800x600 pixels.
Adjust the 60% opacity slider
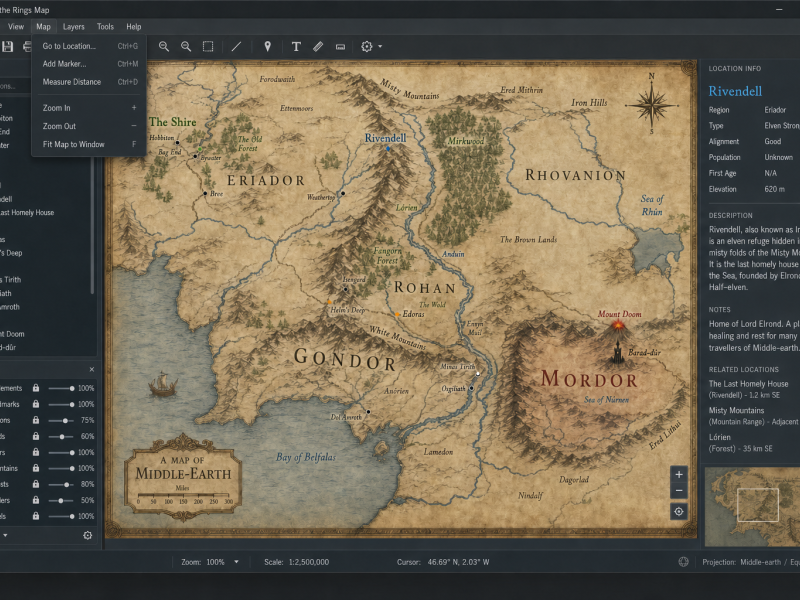pos(62,437)
